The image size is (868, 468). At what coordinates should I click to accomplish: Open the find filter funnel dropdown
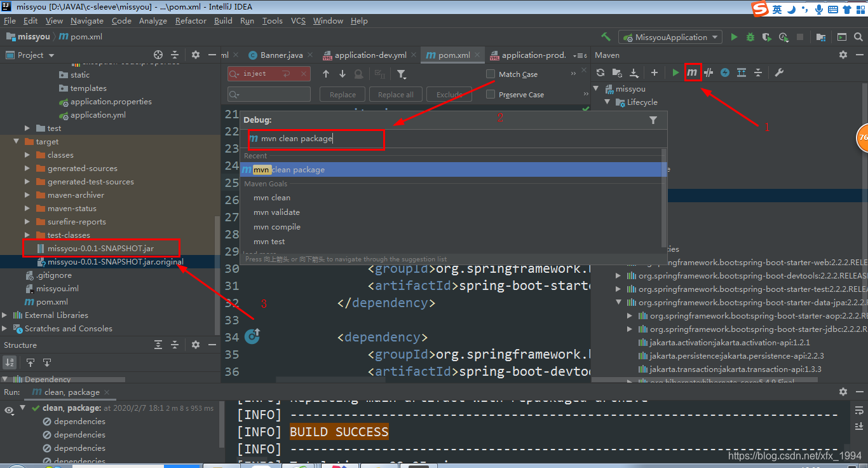coord(402,74)
